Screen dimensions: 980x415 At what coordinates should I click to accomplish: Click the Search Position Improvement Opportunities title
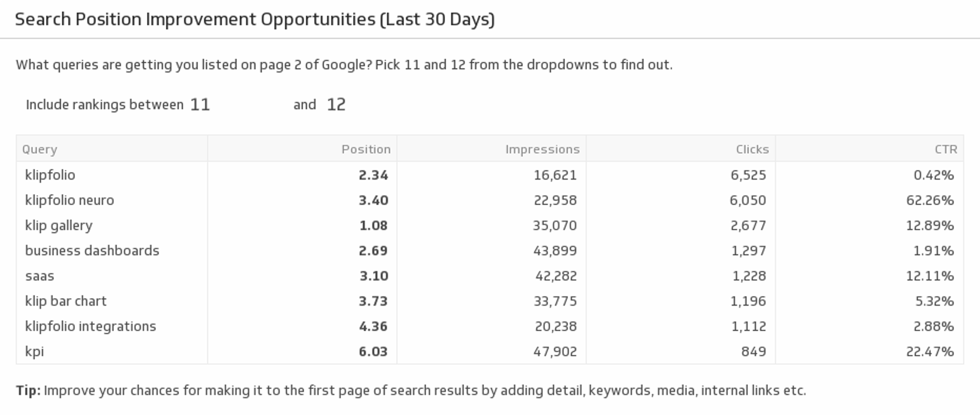pos(255,19)
